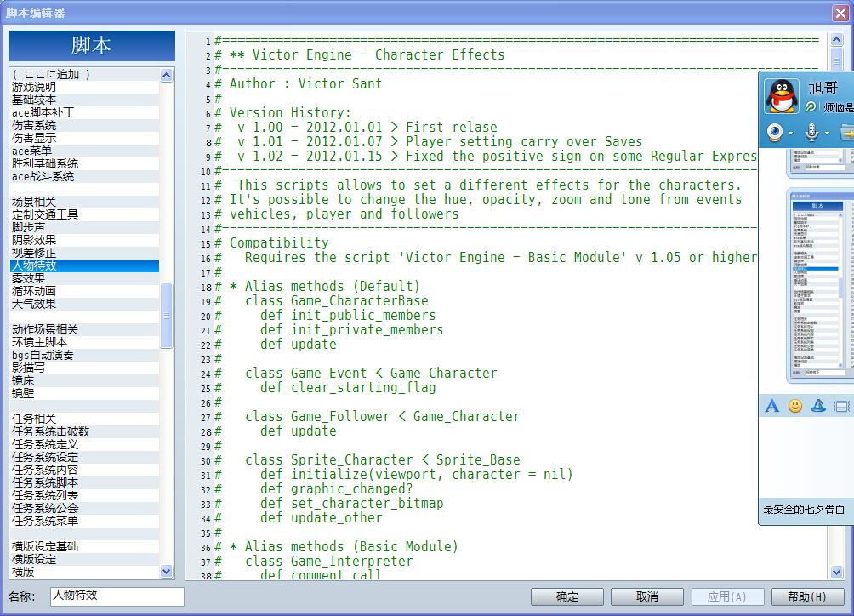This screenshot has height=616, width=854.
Task: Select the 游戏说明 script
Action: coord(85,87)
